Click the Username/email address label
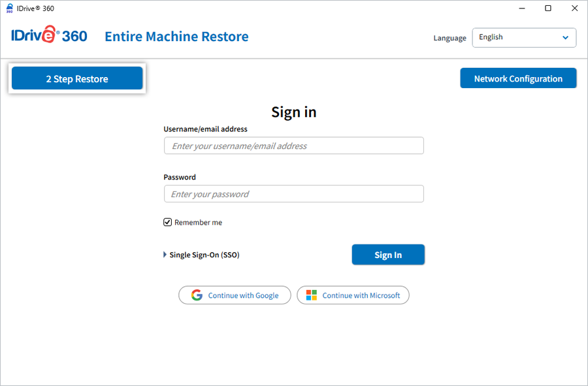The height and width of the screenshot is (386, 588). click(x=206, y=129)
